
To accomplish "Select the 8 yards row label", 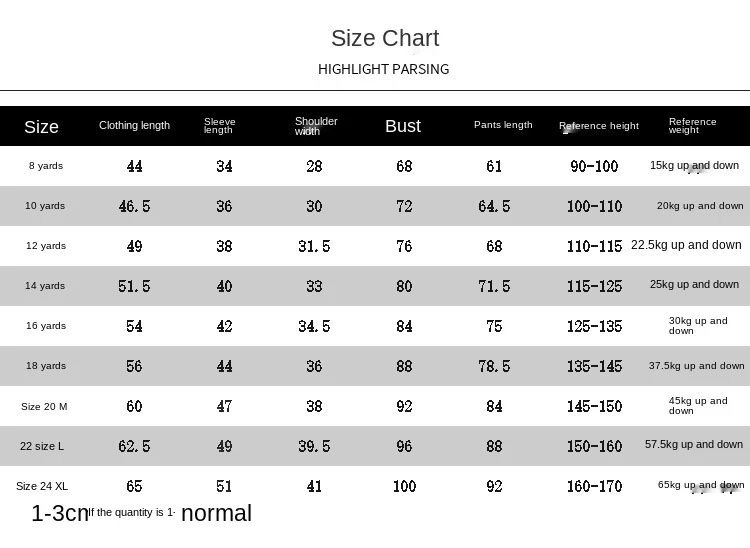I will point(45,166).
